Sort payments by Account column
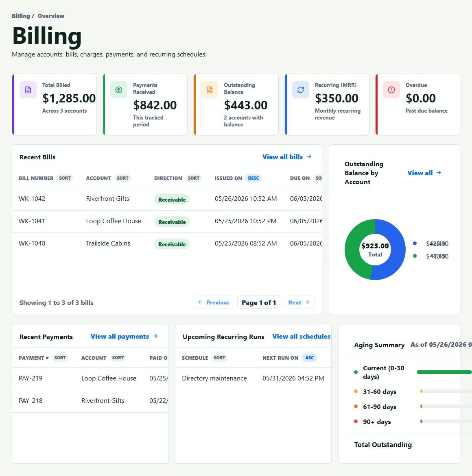This screenshot has width=472, height=476. click(118, 358)
